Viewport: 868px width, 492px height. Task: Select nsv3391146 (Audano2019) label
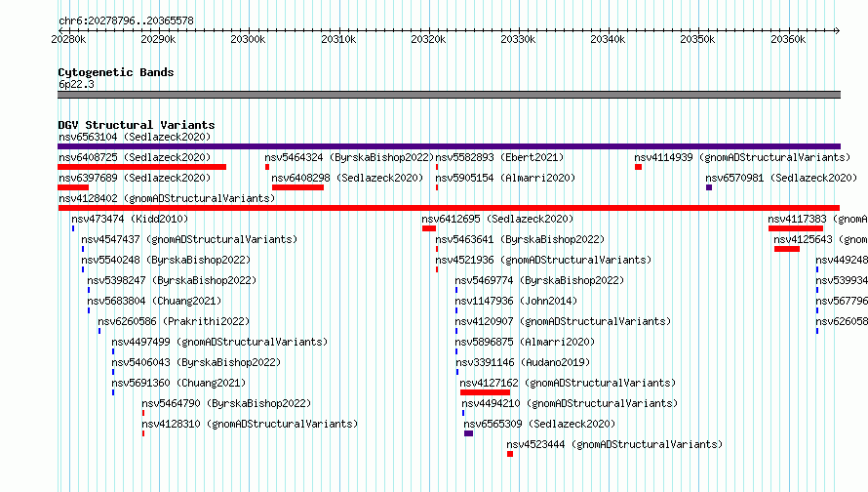click(523, 362)
